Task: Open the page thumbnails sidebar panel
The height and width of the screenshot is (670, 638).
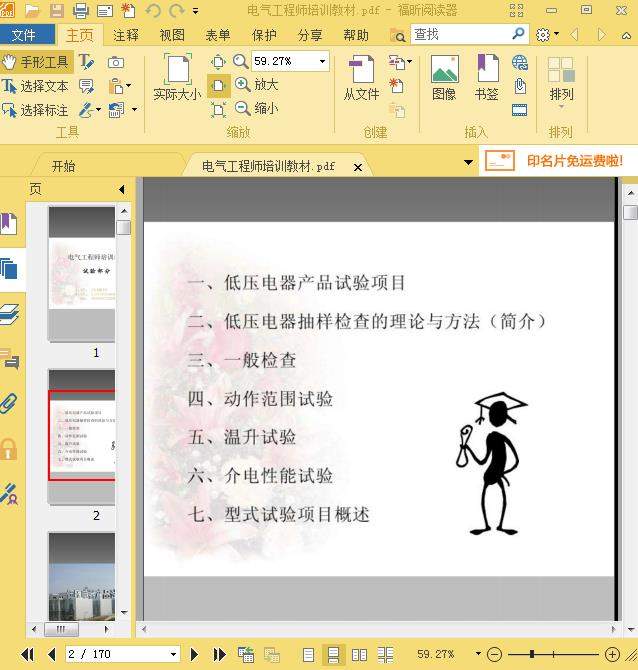Action: click(9, 269)
